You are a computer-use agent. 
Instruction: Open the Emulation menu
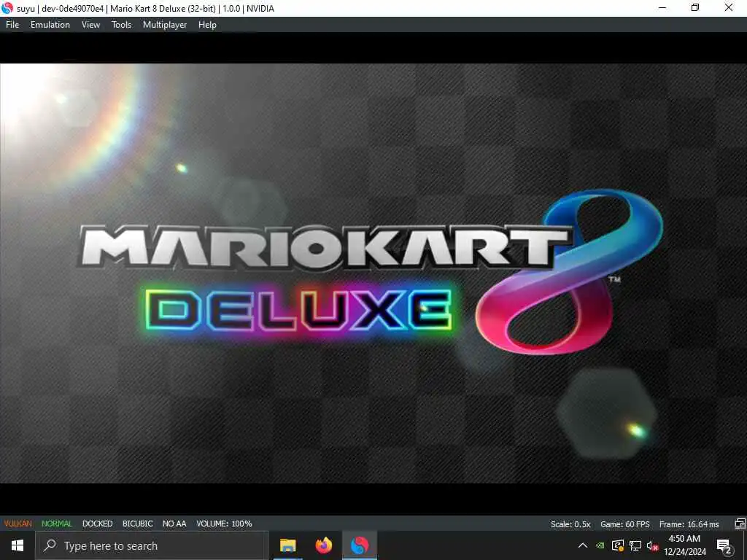(x=50, y=25)
